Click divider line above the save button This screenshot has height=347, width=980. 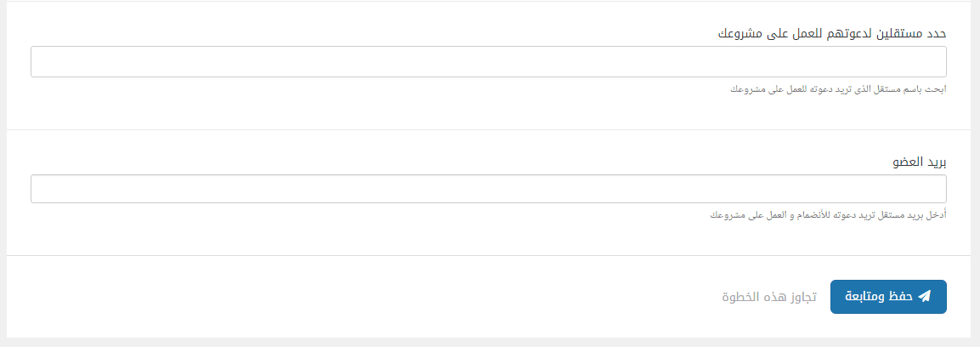[489, 255]
